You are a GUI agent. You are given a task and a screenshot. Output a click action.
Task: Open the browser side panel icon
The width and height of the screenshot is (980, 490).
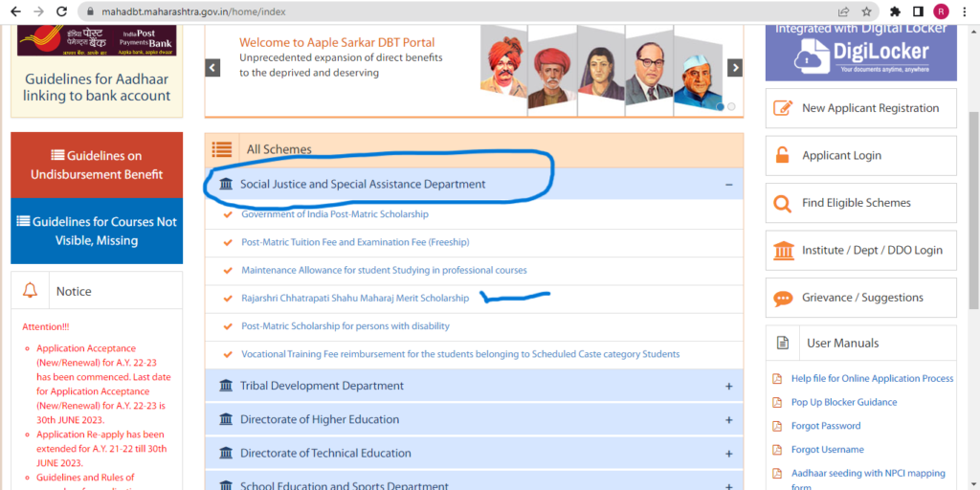[918, 11]
